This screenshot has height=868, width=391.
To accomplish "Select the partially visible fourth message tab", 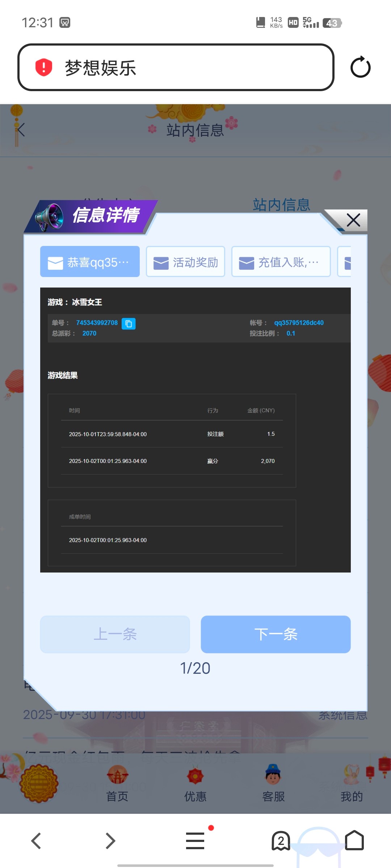I will point(345,262).
